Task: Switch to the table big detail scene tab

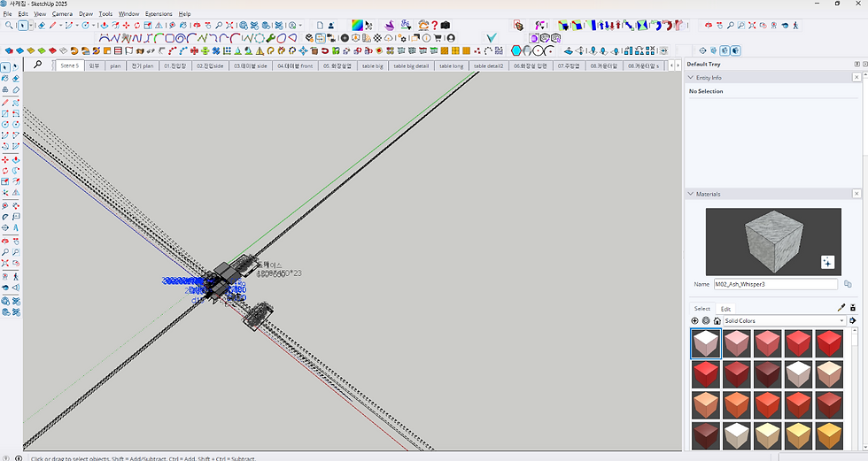Action: point(411,65)
